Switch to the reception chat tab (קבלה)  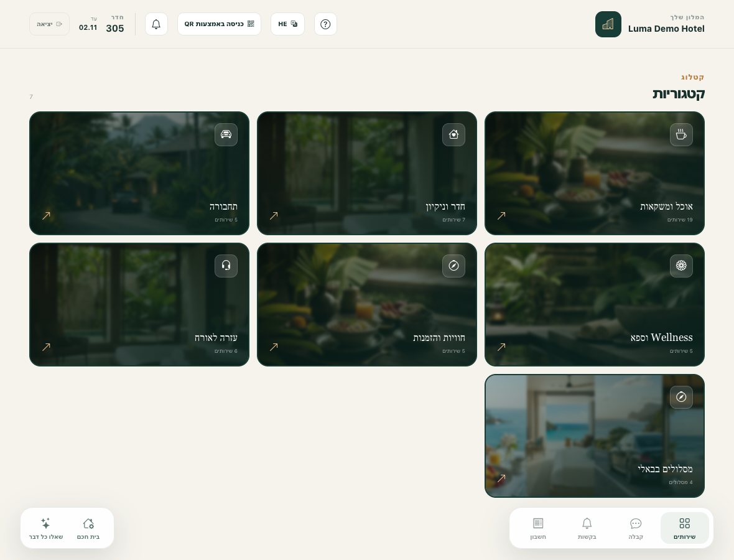636,528
